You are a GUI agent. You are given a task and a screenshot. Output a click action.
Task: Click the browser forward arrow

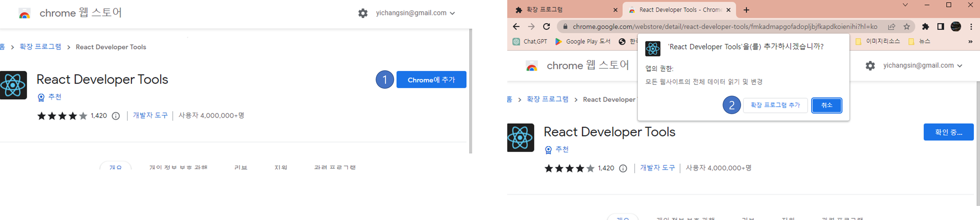(531, 27)
